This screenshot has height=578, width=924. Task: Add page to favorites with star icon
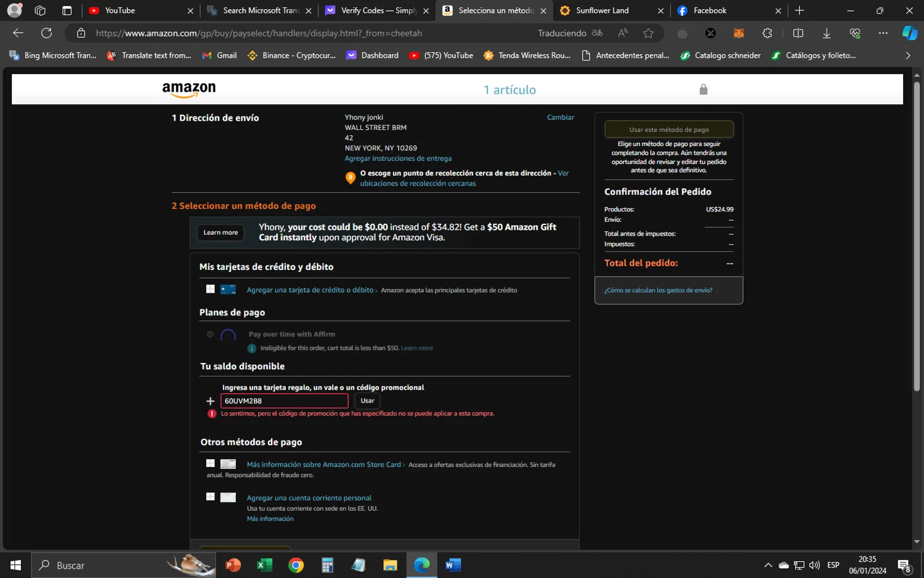tap(648, 33)
